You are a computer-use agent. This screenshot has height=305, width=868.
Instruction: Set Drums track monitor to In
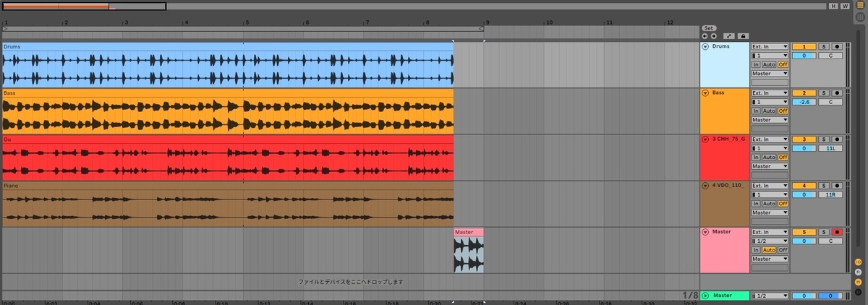click(756, 64)
